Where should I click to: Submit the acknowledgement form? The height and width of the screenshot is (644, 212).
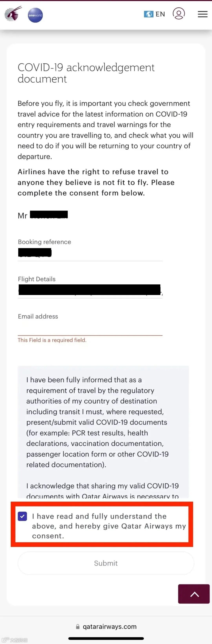point(106,563)
